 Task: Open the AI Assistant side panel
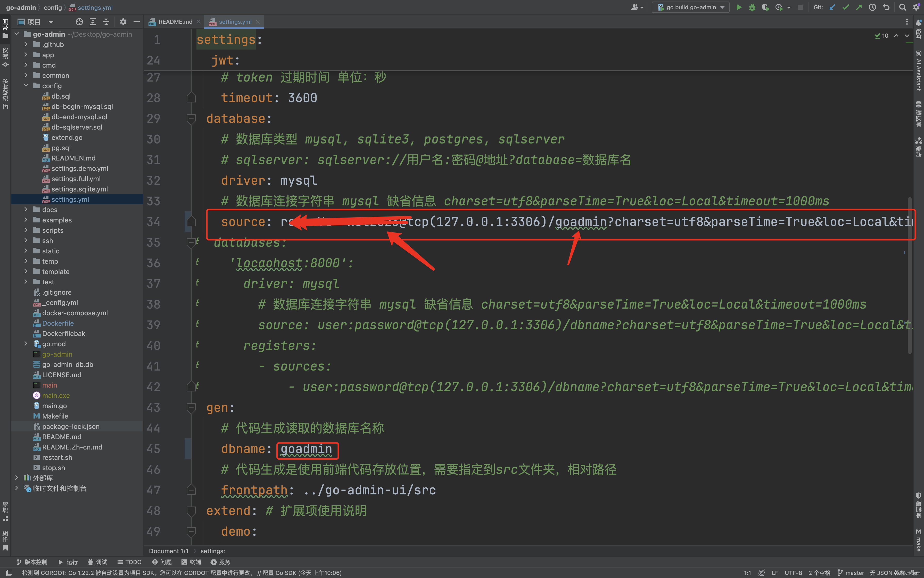point(918,71)
